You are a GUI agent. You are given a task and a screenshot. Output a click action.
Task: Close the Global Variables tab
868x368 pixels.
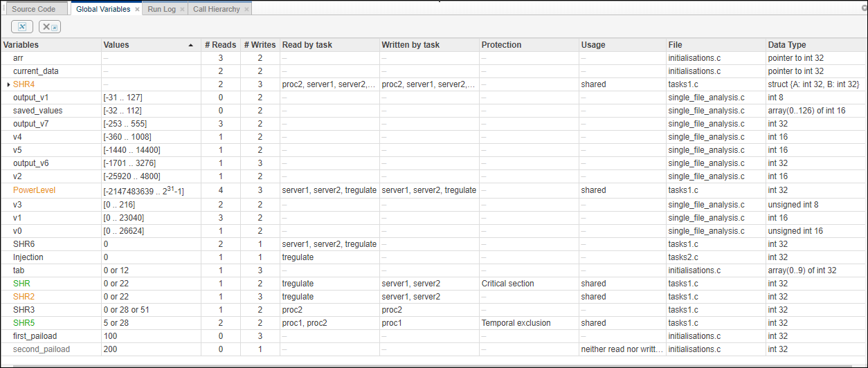pos(137,10)
